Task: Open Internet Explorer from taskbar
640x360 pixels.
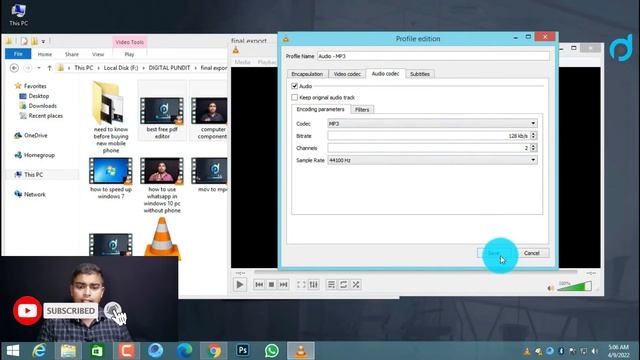Action: pos(39,351)
